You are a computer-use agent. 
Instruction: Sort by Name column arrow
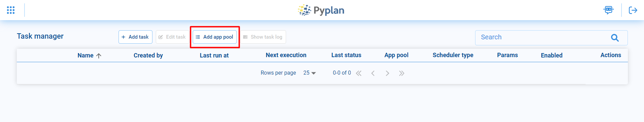point(99,56)
